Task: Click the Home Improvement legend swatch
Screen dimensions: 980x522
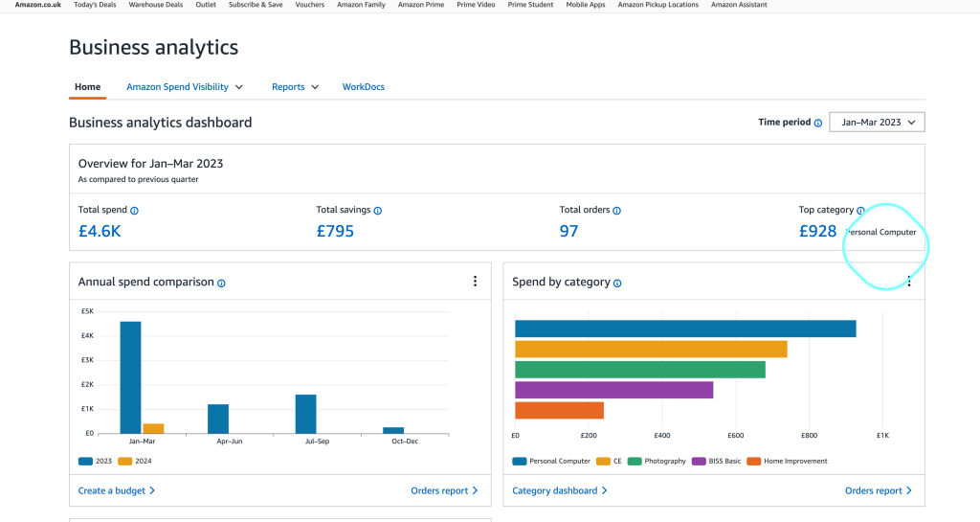Action: [754, 462]
